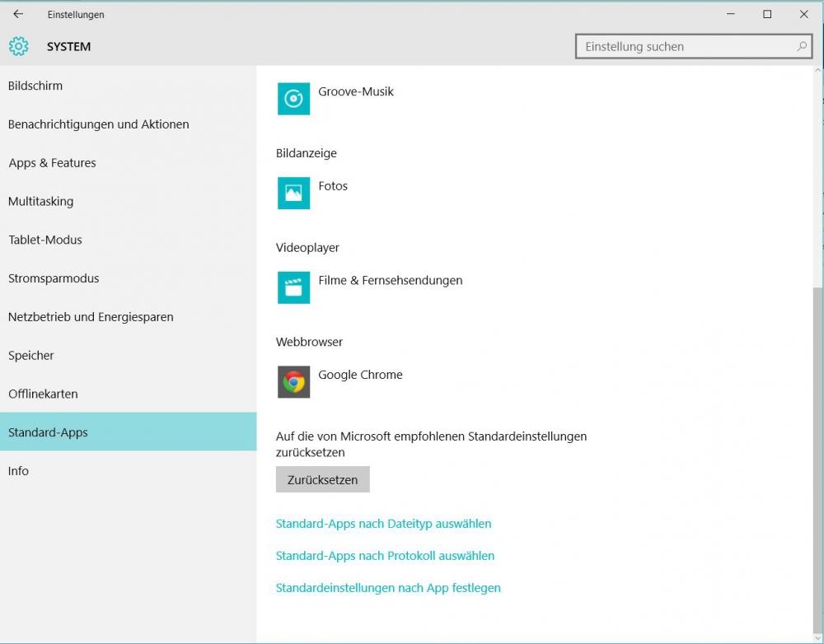This screenshot has width=824, height=644.
Task: Open the Bildschirm settings page
Action: click(35, 86)
